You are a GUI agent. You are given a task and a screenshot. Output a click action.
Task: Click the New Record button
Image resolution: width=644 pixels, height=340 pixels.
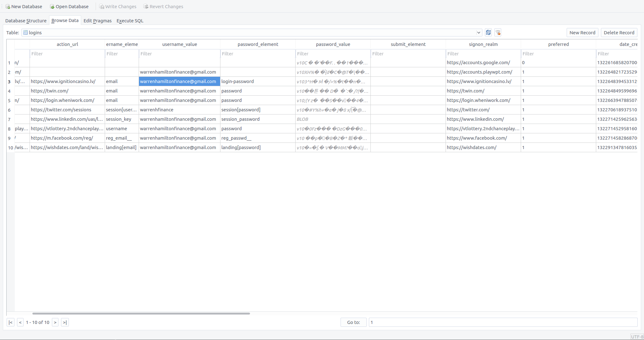[582, 32]
